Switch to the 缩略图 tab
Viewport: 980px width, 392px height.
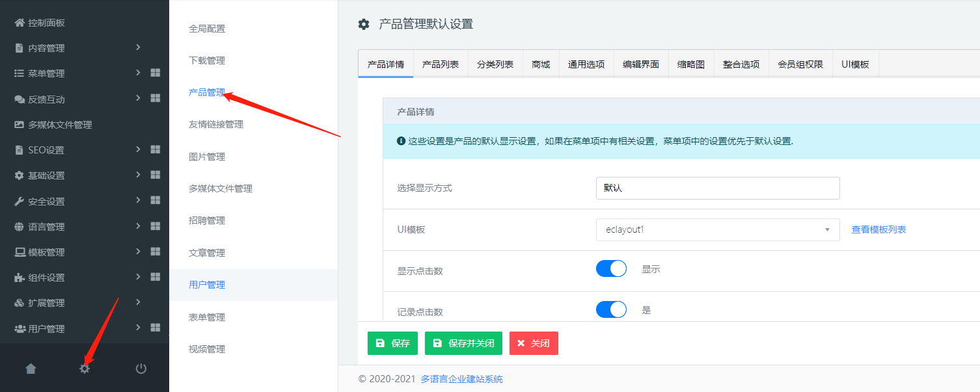click(x=690, y=64)
